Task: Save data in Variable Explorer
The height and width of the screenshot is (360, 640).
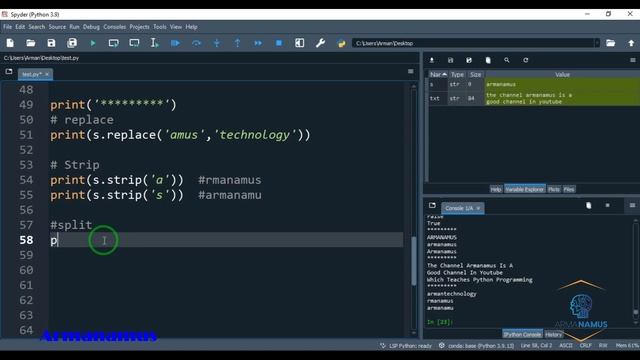Action: pos(451,60)
